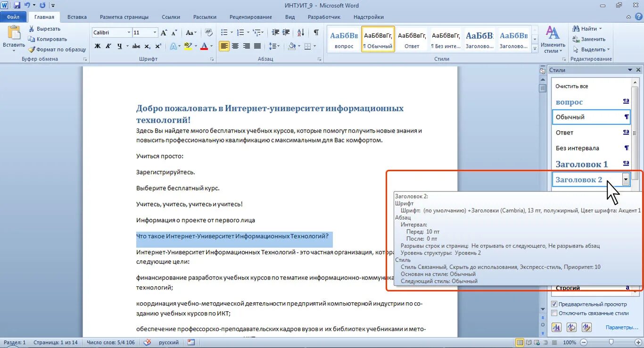Align text right
The width and height of the screenshot is (644, 348).
pos(246,46)
